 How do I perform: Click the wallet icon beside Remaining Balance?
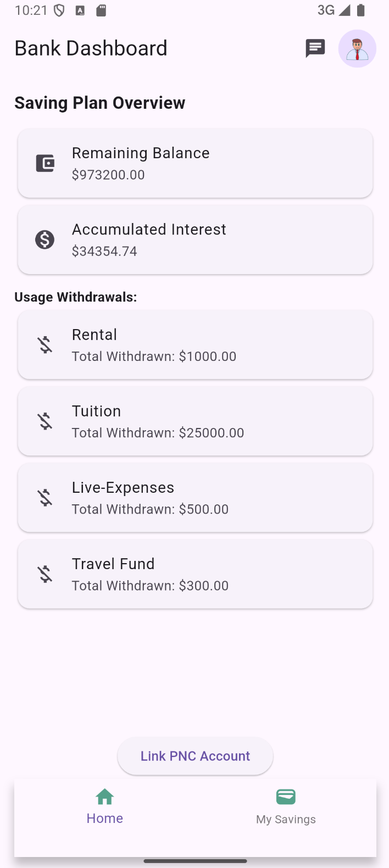(45, 163)
